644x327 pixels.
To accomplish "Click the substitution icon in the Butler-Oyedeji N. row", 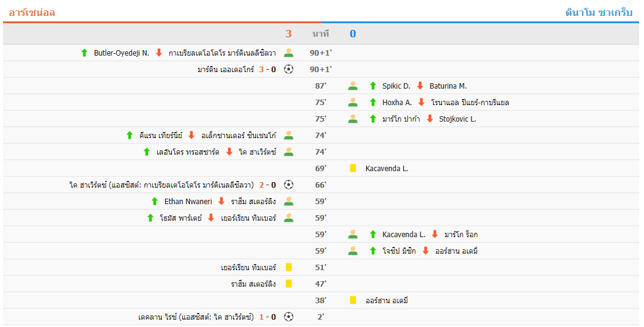I will (x=289, y=53).
